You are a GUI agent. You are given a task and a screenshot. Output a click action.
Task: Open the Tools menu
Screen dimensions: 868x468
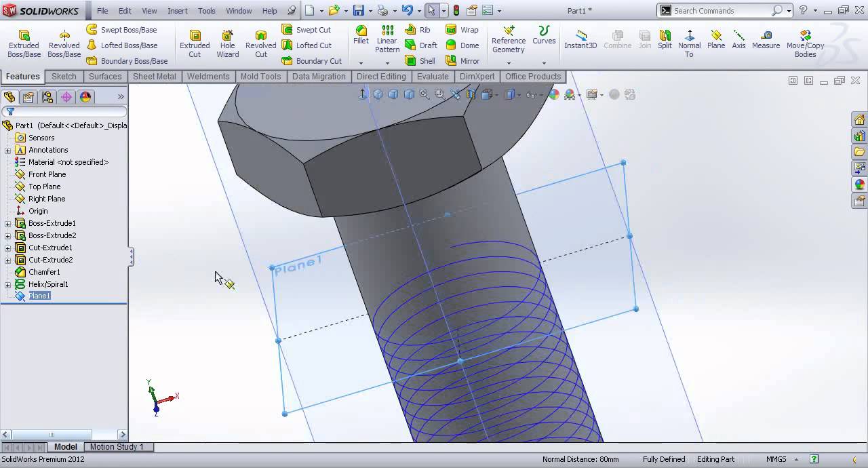pos(207,11)
